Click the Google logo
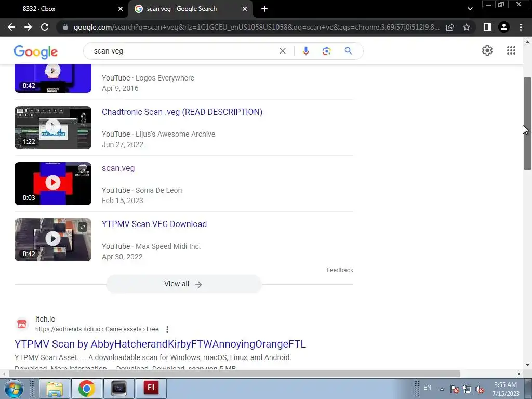The width and height of the screenshot is (532, 399). pyautogui.click(x=36, y=51)
